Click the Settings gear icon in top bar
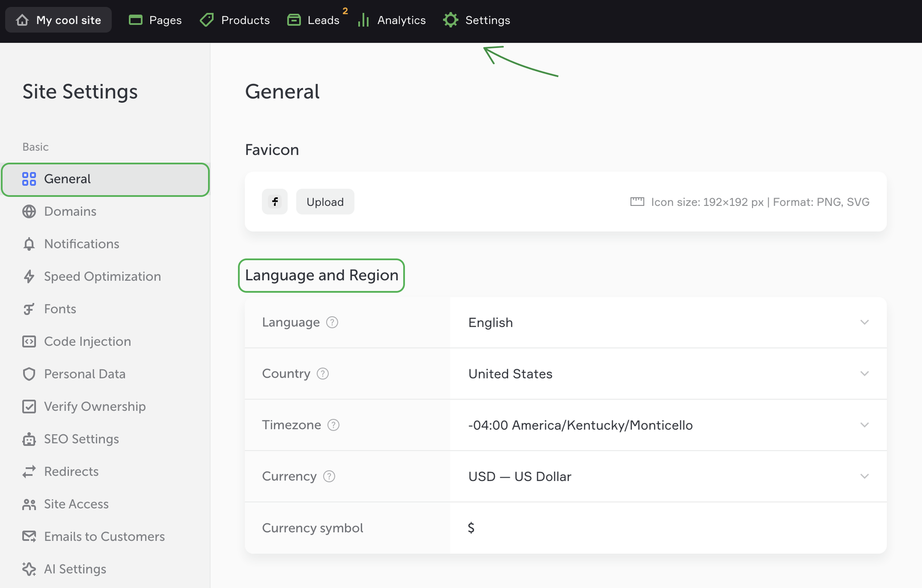 coord(450,20)
